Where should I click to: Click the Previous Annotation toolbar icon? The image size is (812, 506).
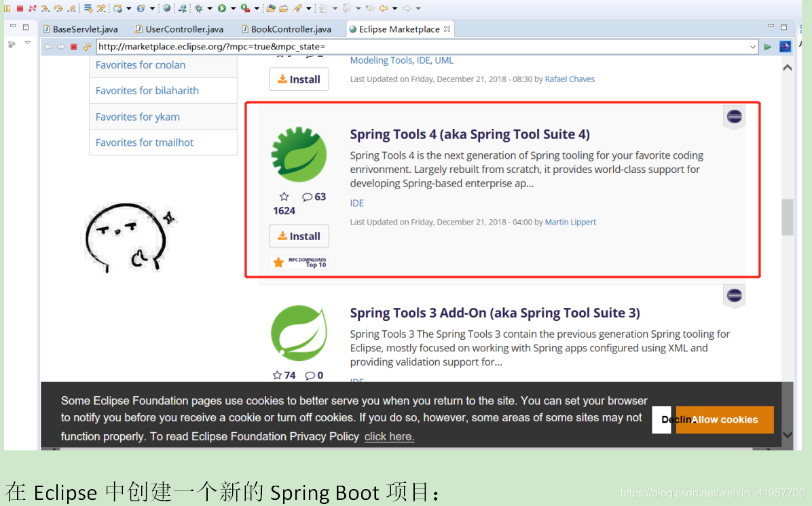click(x=346, y=8)
